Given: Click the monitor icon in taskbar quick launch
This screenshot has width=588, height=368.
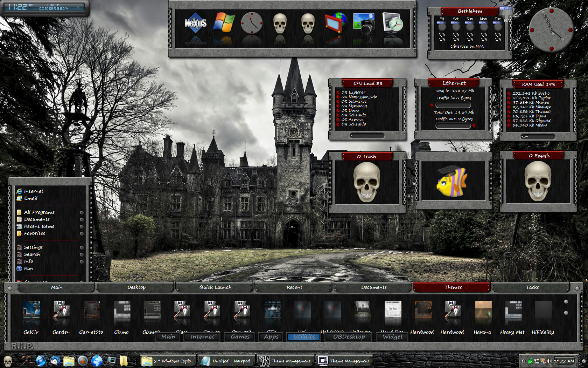Looking at the screenshot, I should (x=111, y=361).
